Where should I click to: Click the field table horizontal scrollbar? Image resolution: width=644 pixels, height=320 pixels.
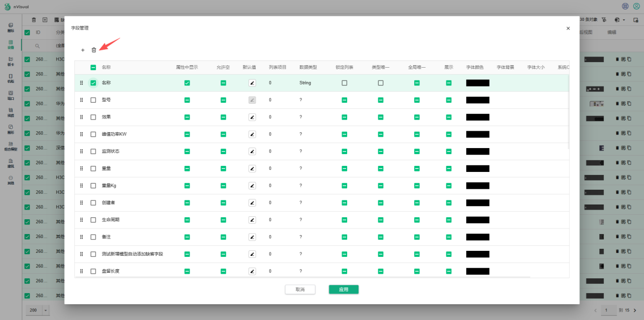302,277
